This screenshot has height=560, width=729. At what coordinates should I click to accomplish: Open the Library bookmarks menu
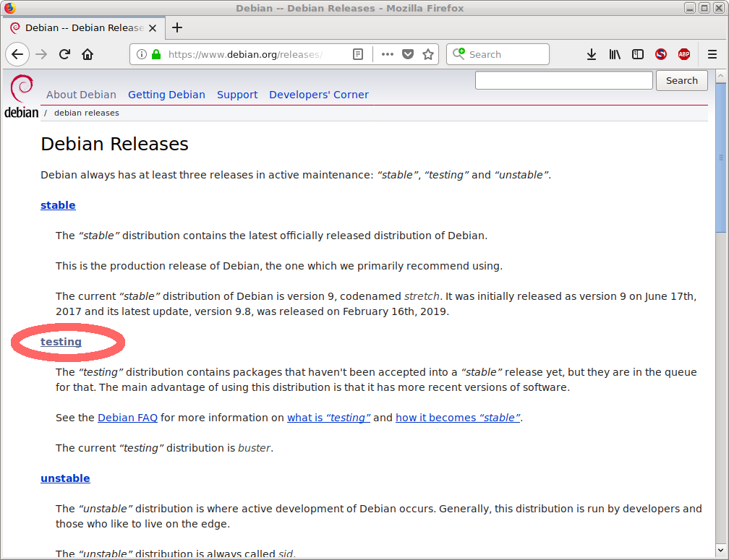tap(615, 54)
